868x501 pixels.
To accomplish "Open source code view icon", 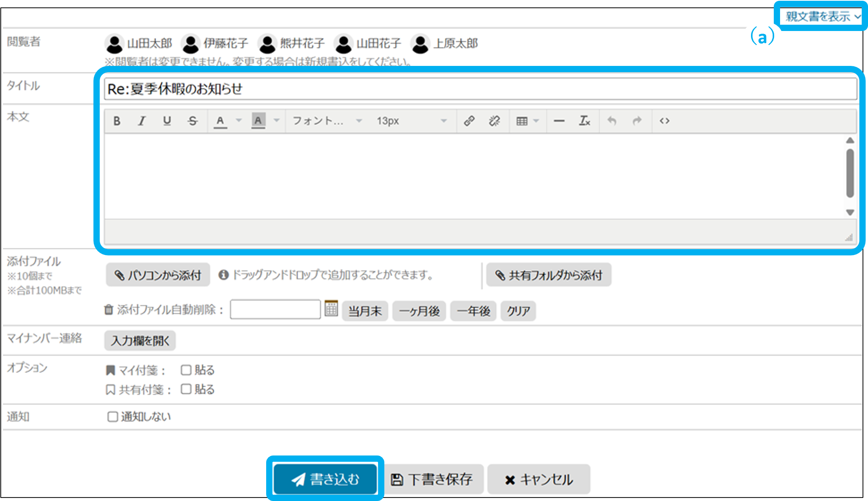I will click(664, 121).
